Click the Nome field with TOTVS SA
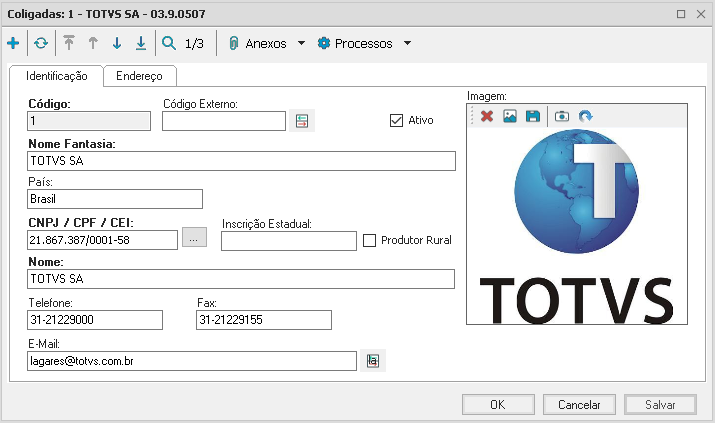The height and width of the screenshot is (426, 715). [x=241, y=279]
